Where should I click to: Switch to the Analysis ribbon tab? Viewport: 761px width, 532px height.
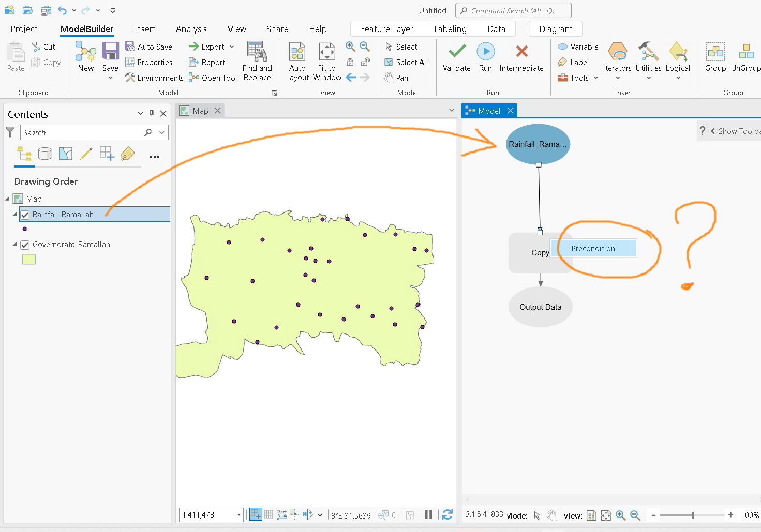click(x=191, y=29)
